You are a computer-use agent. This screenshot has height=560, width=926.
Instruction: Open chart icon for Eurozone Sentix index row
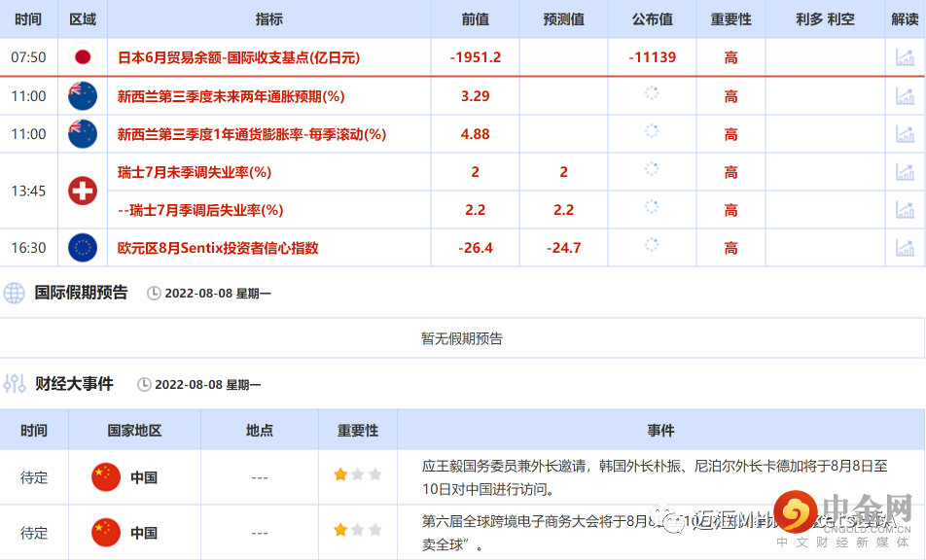(905, 248)
